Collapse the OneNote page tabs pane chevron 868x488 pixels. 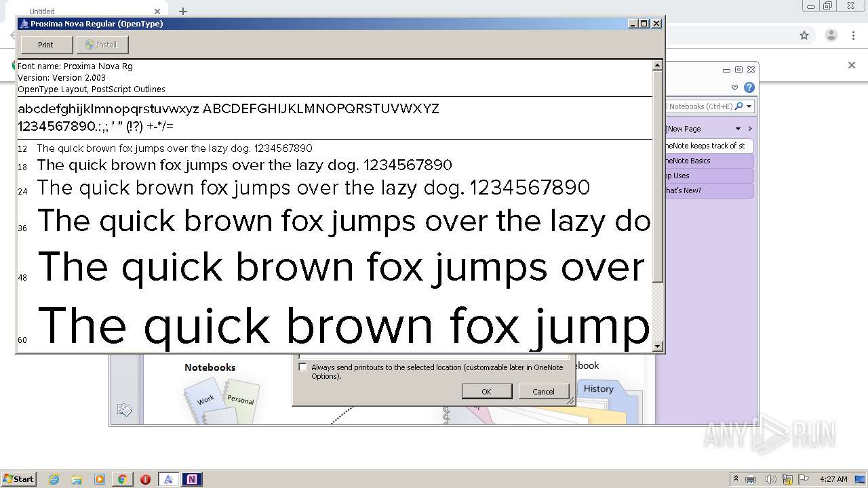(x=749, y=129)
